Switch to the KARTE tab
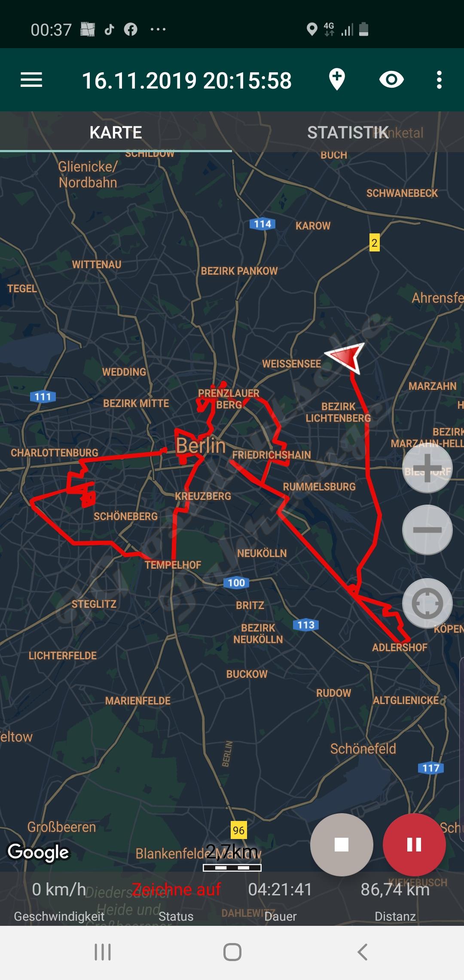The image size is (464, 980). [116, 132]
